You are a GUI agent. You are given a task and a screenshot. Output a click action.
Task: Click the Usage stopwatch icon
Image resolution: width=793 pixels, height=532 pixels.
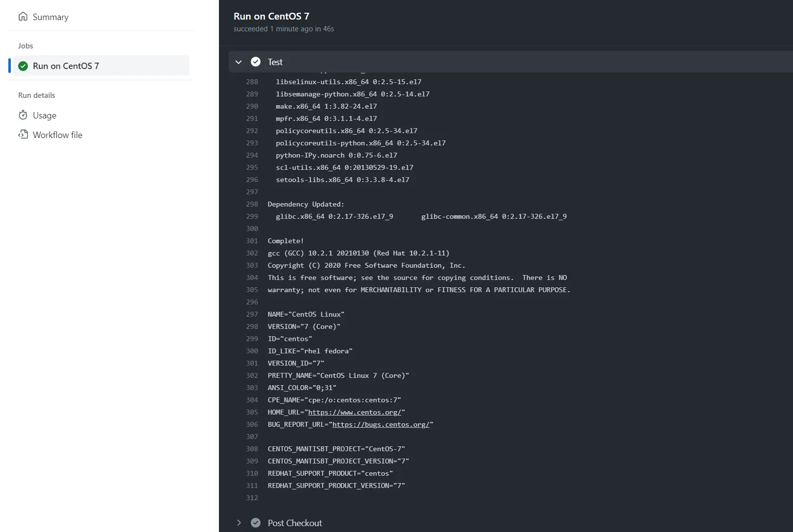tap(23, 115)
